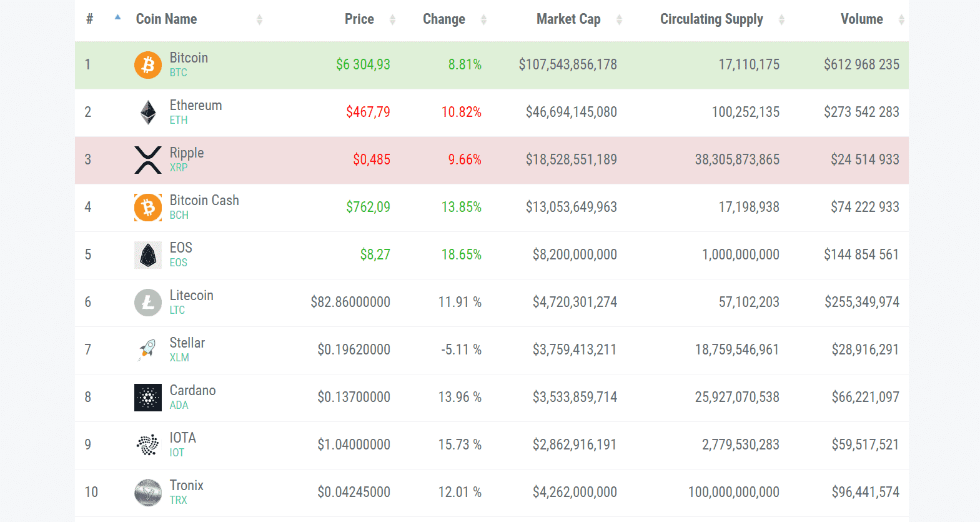Select Bitcoin Cash change 13.85%
Screen dimensions: 980x522
coord(462,207)
